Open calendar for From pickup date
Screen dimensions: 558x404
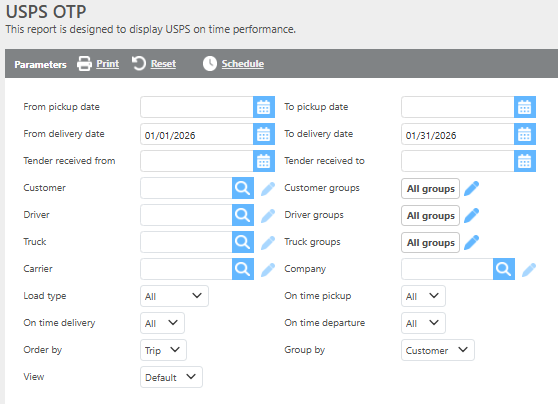pos(264,107)
